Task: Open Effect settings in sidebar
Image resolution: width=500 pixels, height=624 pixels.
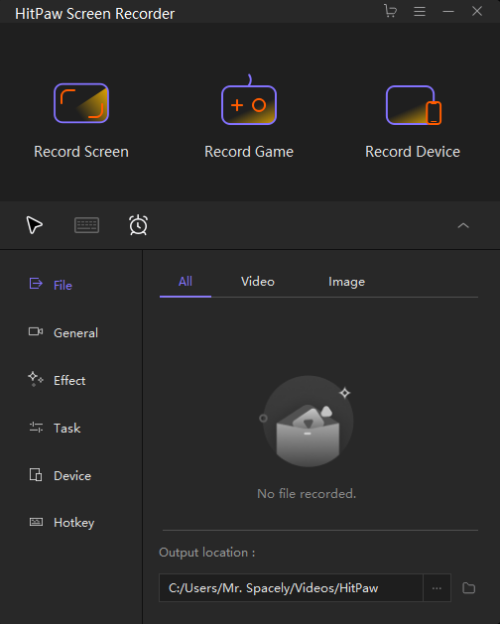Action: click(x=57, y=380)
